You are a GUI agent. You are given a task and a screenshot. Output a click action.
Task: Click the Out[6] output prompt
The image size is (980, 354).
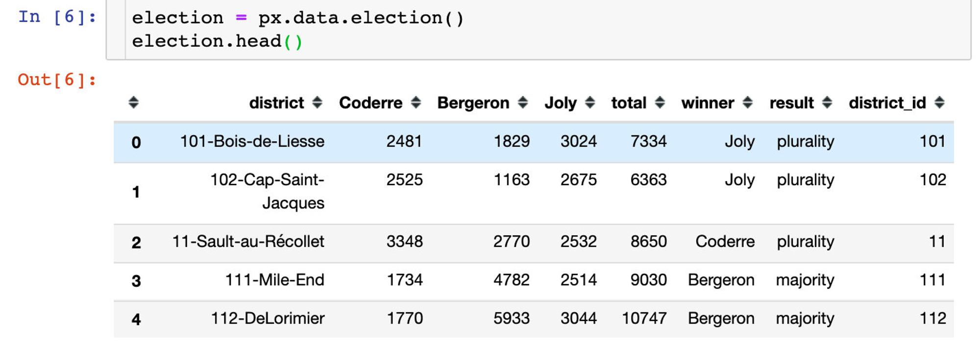(57, 80)
